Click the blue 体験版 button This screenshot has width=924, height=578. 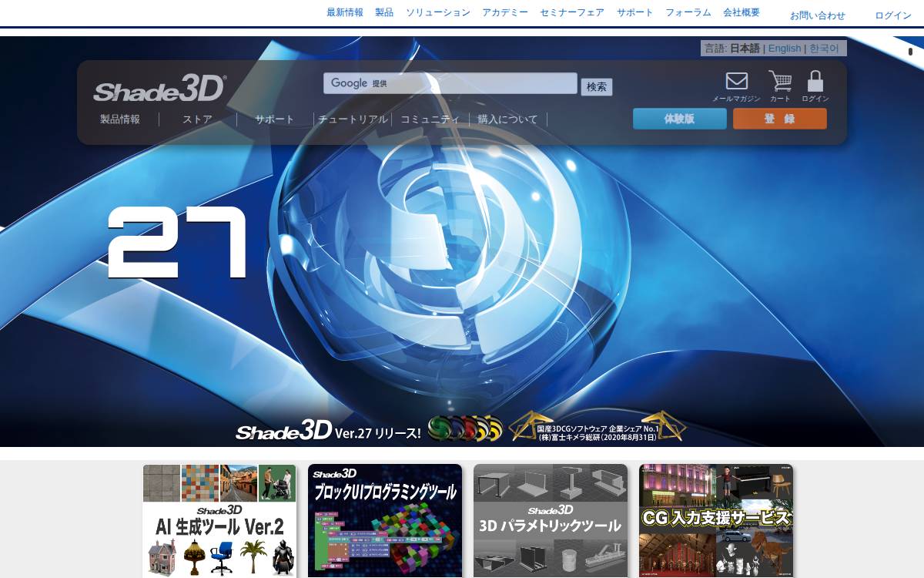click(x=680, y=119)
